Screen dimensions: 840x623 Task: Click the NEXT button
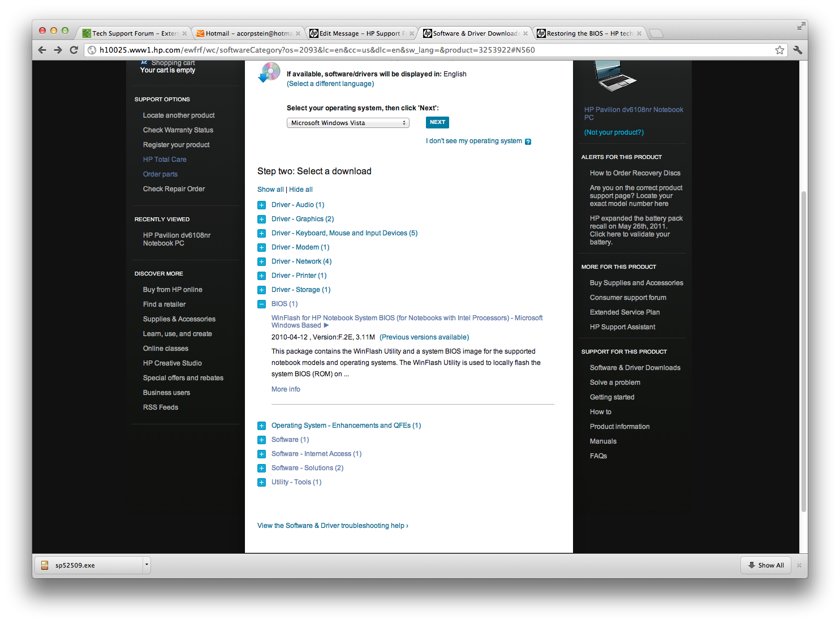[437, 122]
